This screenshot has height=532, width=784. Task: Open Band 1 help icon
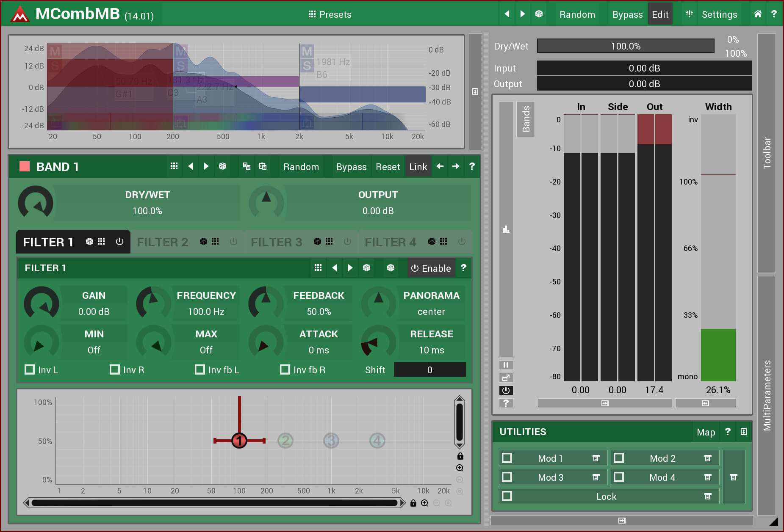click(x=472, y=166)
